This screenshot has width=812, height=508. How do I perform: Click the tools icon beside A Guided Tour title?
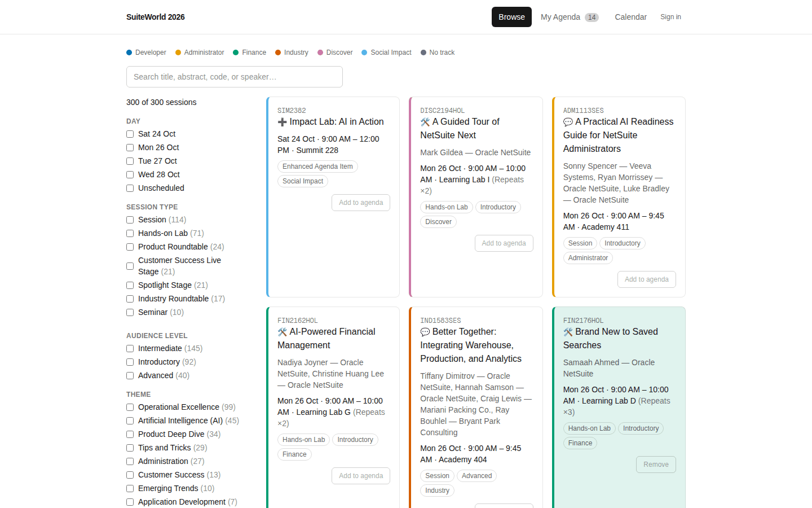click(x=425, y=122)
